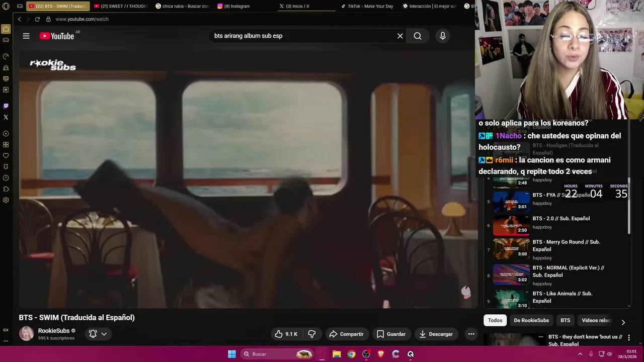
Task: Open GX Cleaner icon in sidebar
Action: [x=6, y=67]
